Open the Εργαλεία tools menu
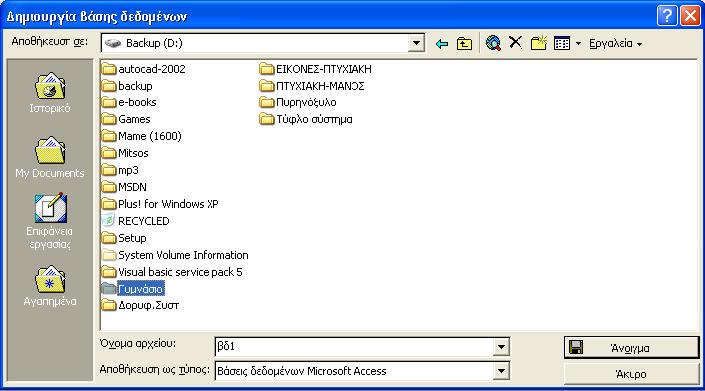 tap(615, 44)
